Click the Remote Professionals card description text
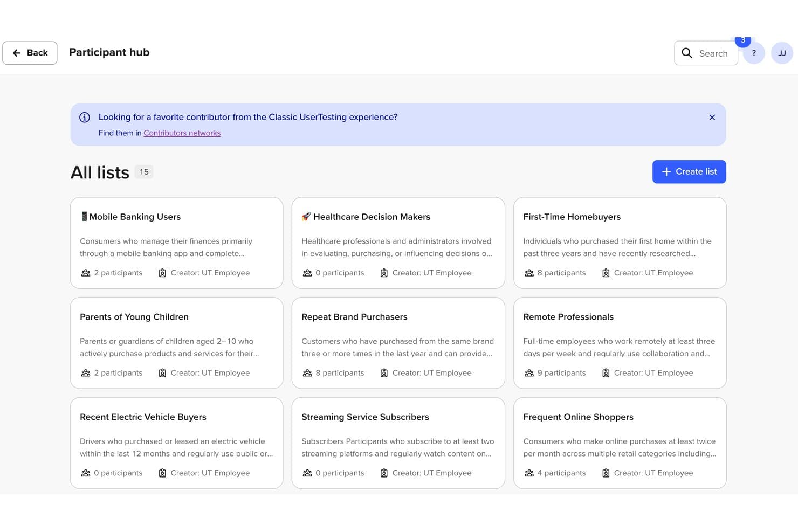 point(619,348)
